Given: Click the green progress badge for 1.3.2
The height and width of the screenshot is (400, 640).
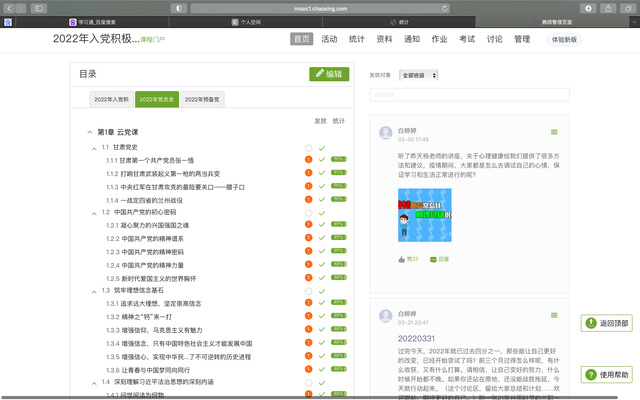Looking at the screenshot, I should pyautogui.click(x=339, y=315).
